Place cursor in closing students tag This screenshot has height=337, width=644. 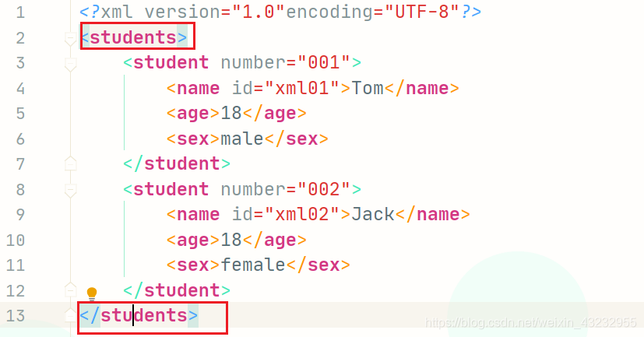coord(139,316)
